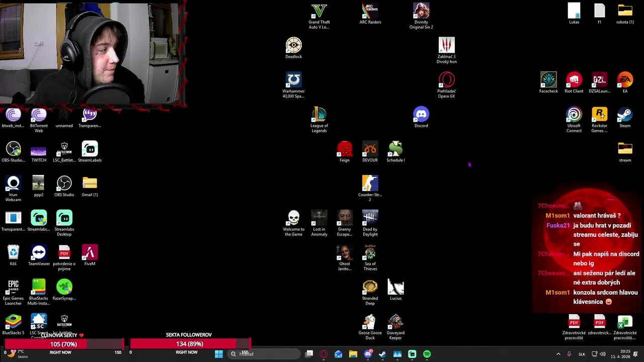Select Graveyard Keeper desktop icon
Image resolution: width=644 pixels, height=362 pixels.
click(x=395, y=327)
